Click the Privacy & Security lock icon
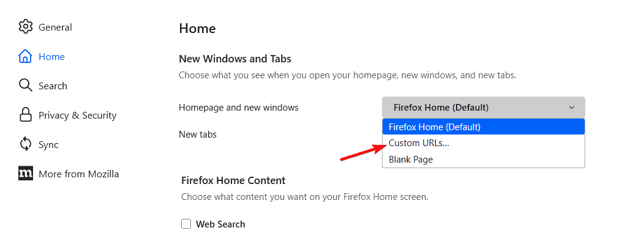The width and height of the screenshot is (644, 247). [x=25, y=115]
